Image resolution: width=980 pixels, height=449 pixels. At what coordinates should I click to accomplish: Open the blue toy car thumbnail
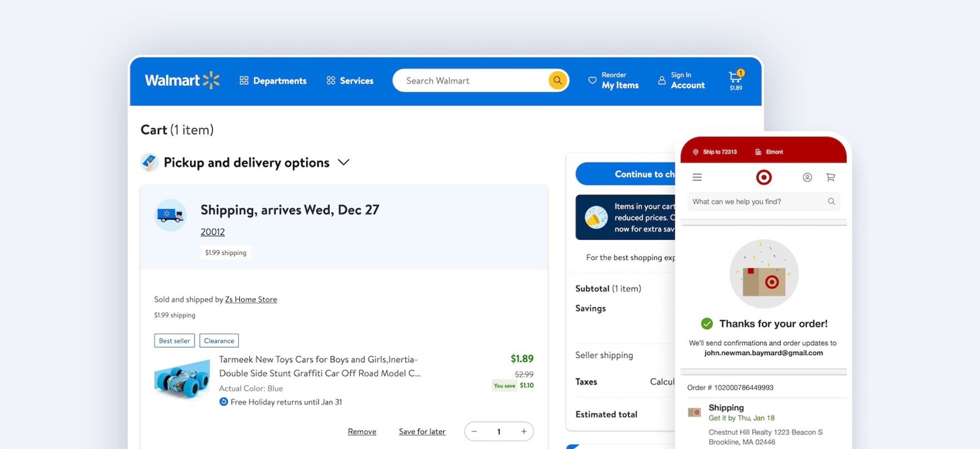point(182,380)
